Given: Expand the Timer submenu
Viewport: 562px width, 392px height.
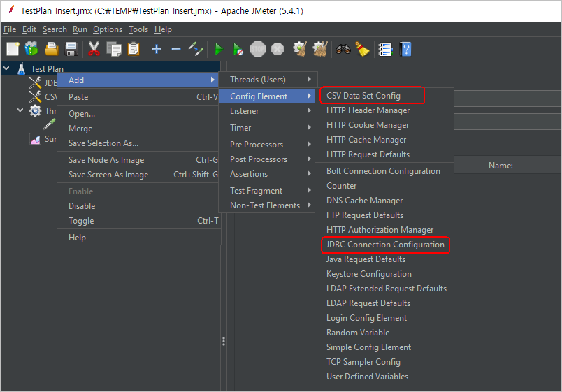Looking at the screenshot, I should tap(266, 128).
